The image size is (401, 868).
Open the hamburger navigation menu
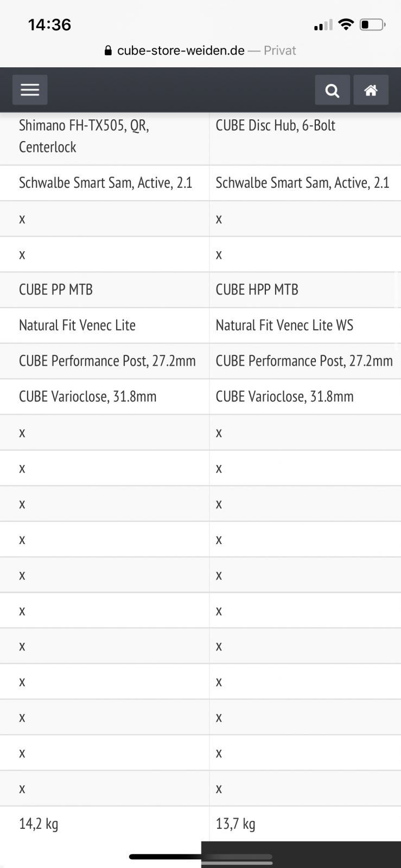[30, 90]
